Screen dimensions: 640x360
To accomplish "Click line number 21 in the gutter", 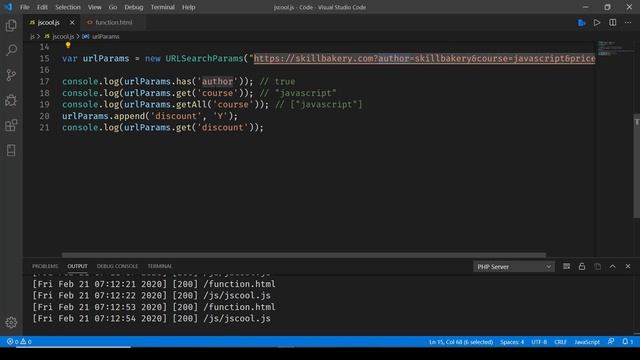I will coord(44,127).
